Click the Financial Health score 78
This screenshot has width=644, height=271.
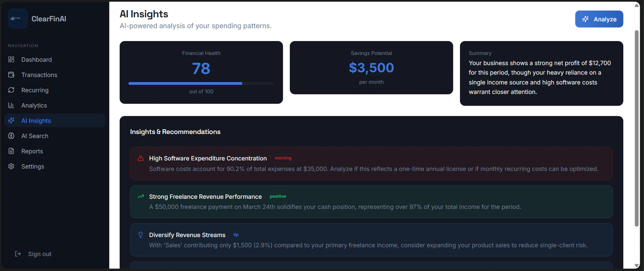point(201,68)
